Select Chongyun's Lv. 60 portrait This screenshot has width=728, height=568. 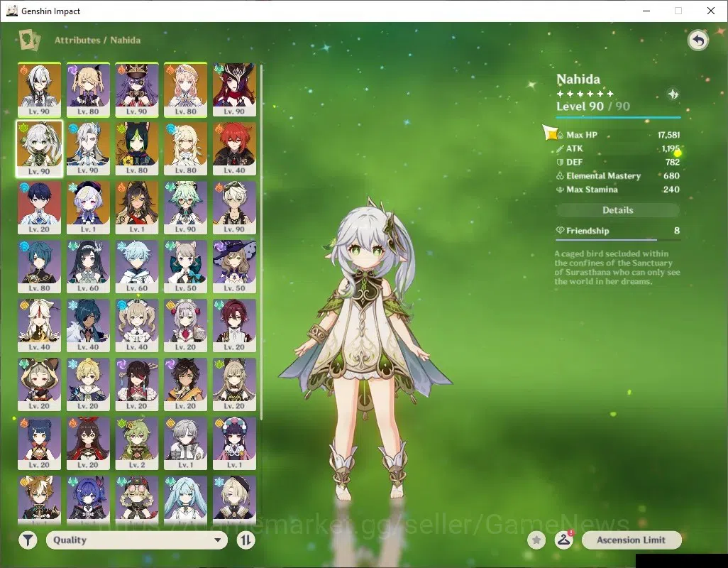pos(137,266)
